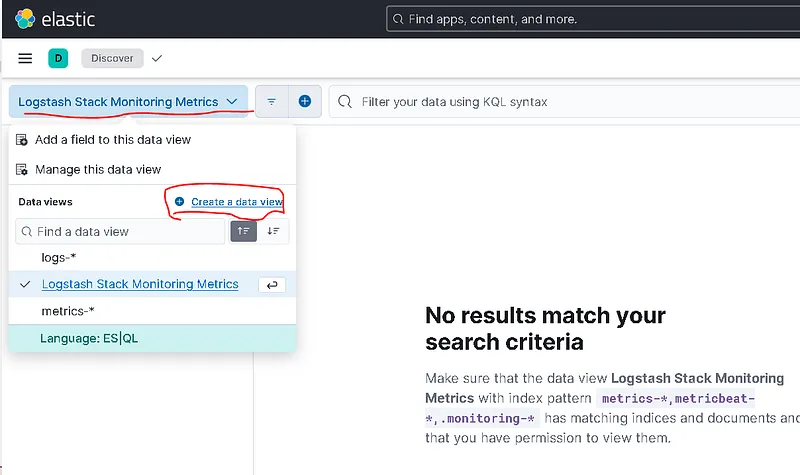
Task: Click the "No results match your search criteria" heading
Action: [545, 329]
